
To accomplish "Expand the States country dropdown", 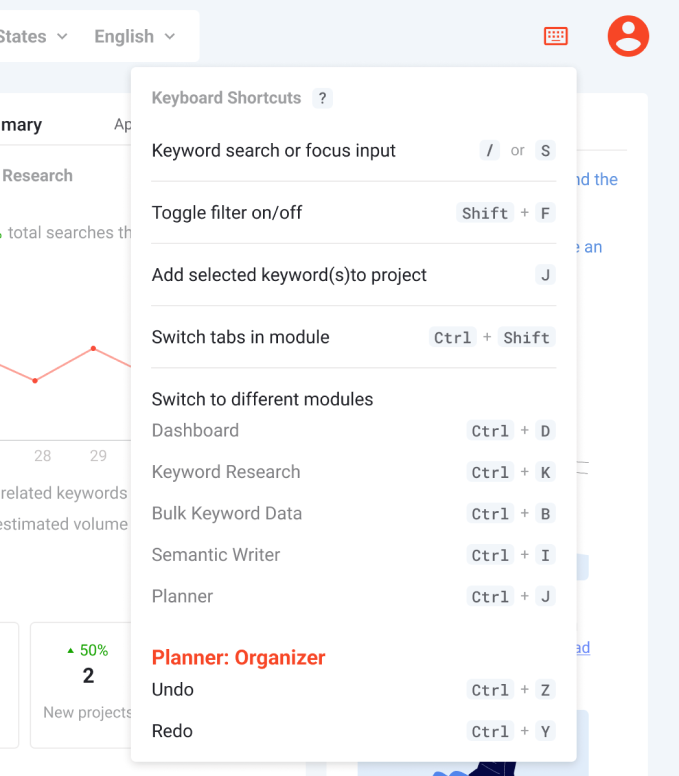I will (x=33, y=37).
